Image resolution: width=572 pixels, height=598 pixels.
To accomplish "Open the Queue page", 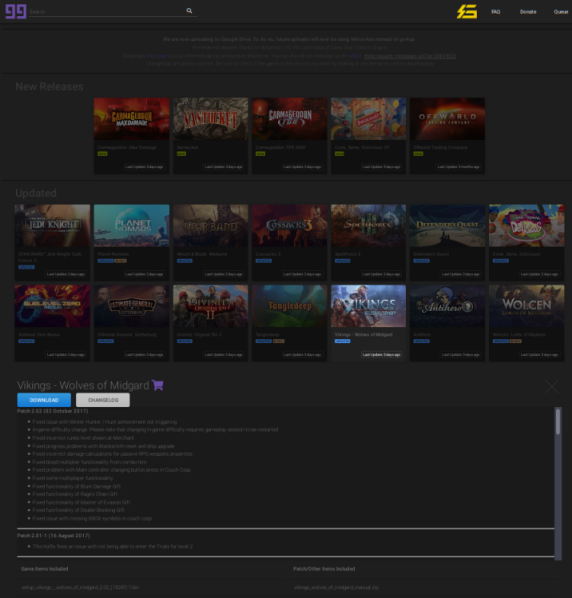I will [x=561, y=12].
